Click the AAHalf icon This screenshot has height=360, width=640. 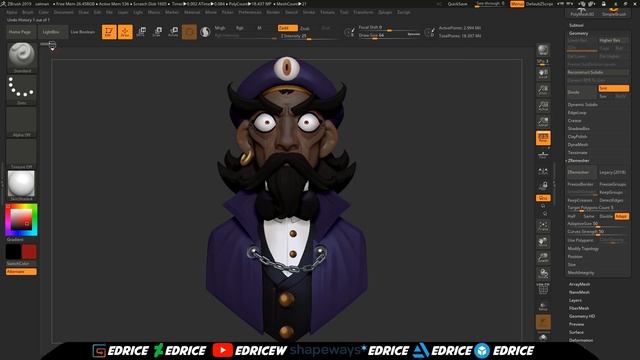[543, 122]
